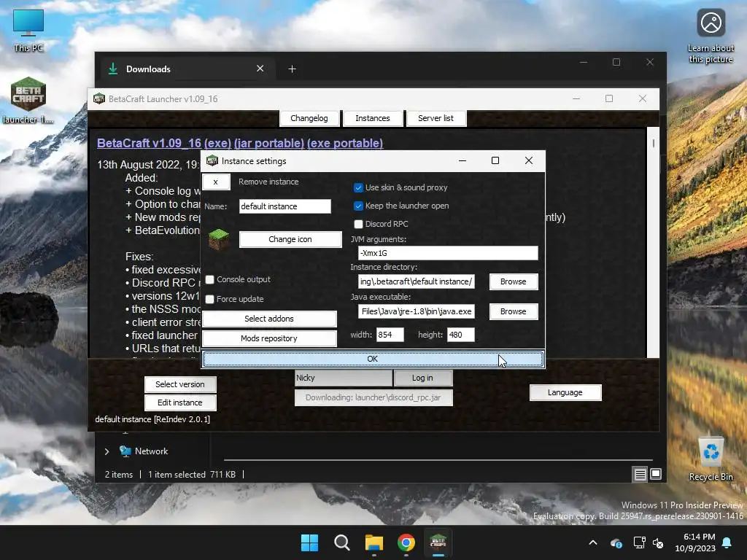Click Edit instance button
747x560 pixels.
click(x=180, y=402)
